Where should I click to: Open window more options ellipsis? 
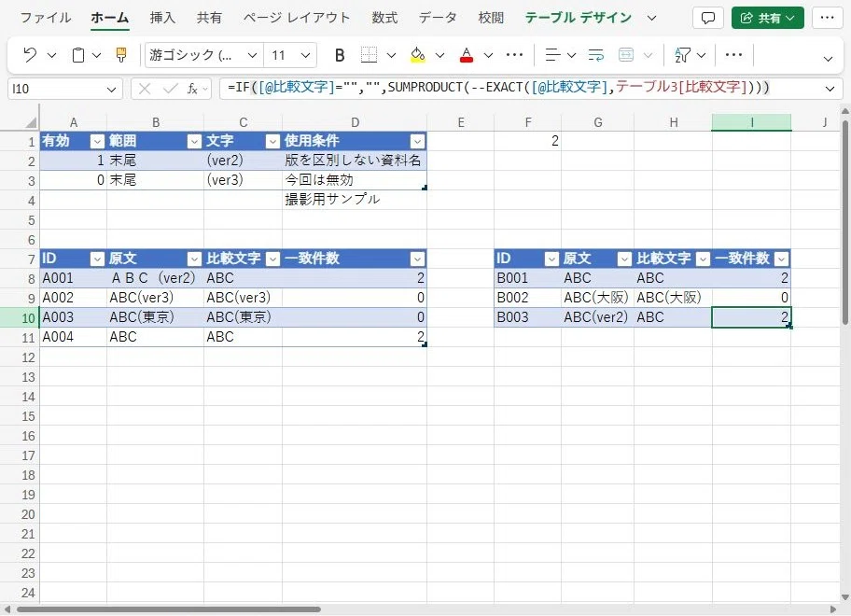[x=827, y=18]
